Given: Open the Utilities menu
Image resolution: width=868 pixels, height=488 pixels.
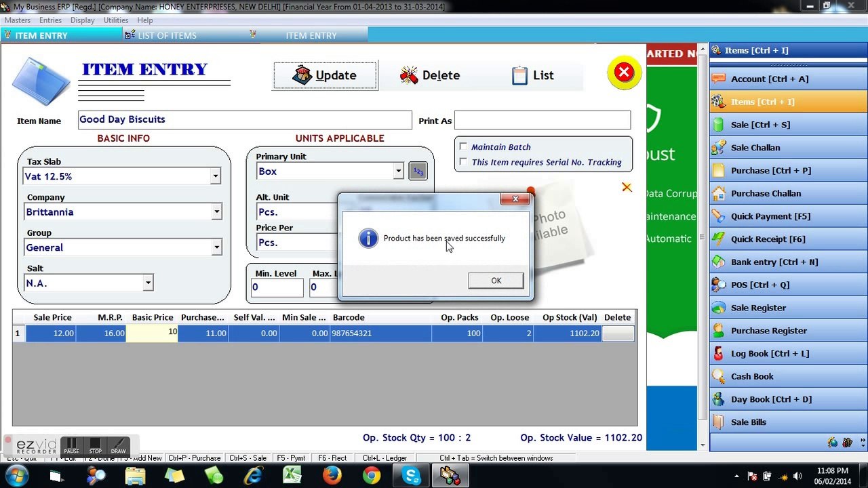Looking at the screenshot, I should click(x=116, y=20).
